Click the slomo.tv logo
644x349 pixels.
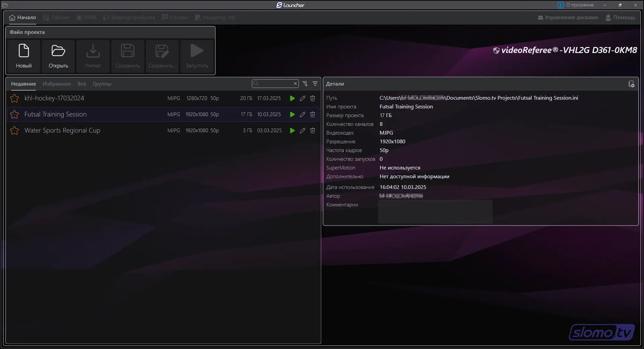tap(602, 332)
